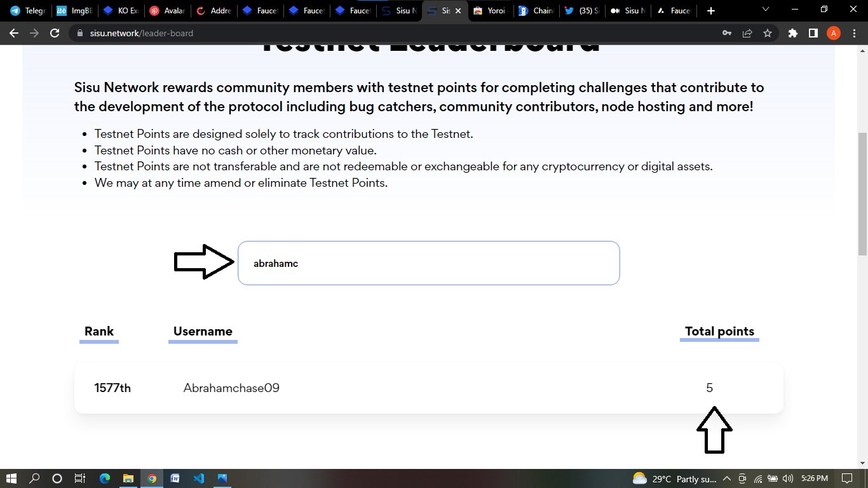Open volume control speaker icon
This screenshot has height=488, width=868.
[788, 478]
